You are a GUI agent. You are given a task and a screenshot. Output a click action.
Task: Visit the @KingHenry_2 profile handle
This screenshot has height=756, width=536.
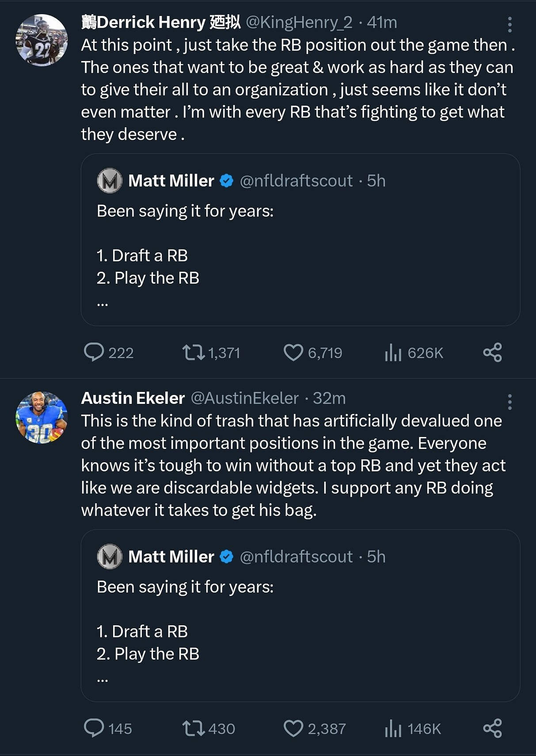coord(299,22)
